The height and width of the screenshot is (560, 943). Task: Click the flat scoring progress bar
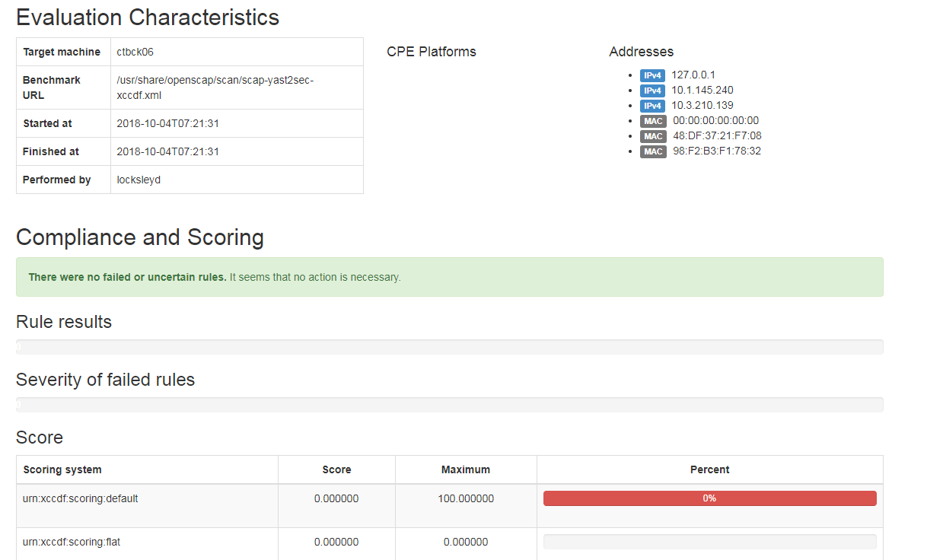pos(709,542)
